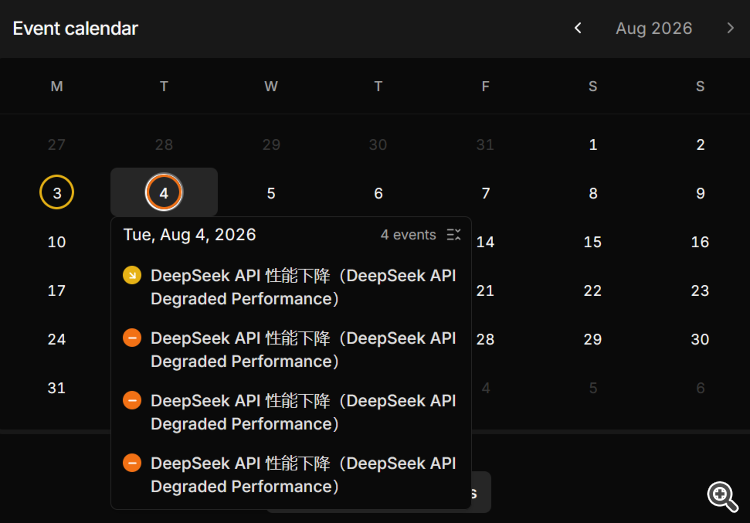The height and width of the screenshot is (523, 750).
Task: Select day 30 of August
Action: pyautogui.click(x=700, y=339)
